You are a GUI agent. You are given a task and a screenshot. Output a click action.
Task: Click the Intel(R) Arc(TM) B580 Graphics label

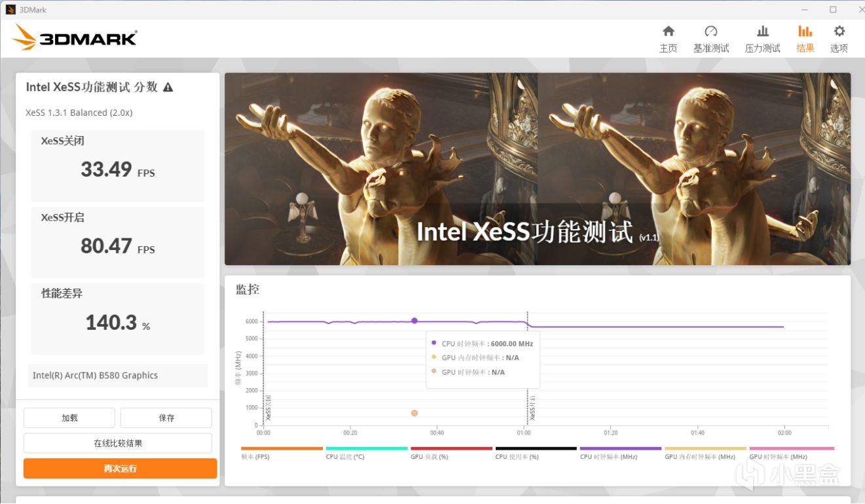96,376
